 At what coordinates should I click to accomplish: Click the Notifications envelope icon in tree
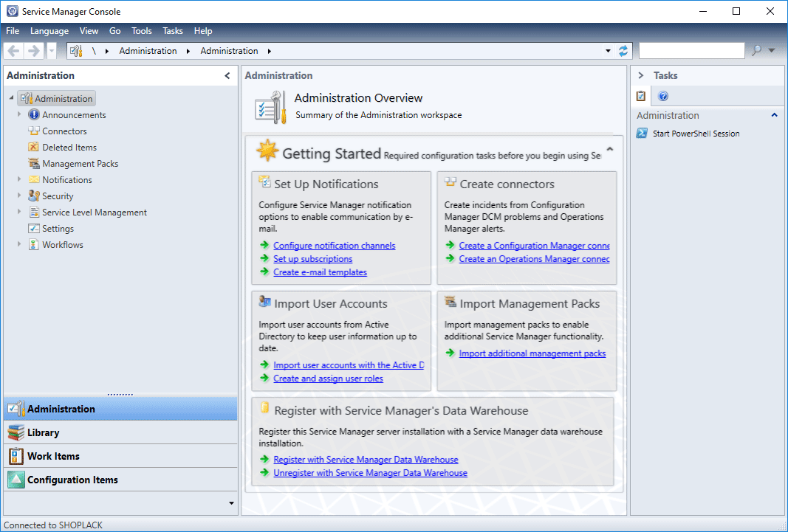pyautogui.click(x=34, y=180)
